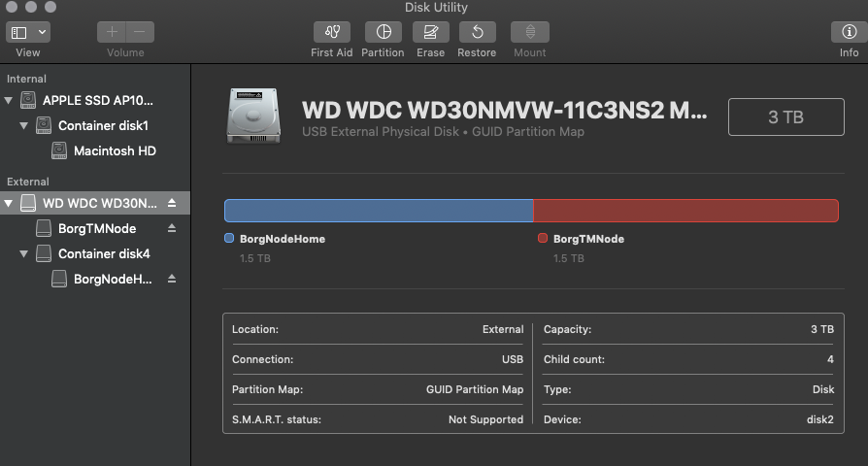868x466 pixels.
Task: Click the Container disk4 drive icon
Action: point(44,253)
